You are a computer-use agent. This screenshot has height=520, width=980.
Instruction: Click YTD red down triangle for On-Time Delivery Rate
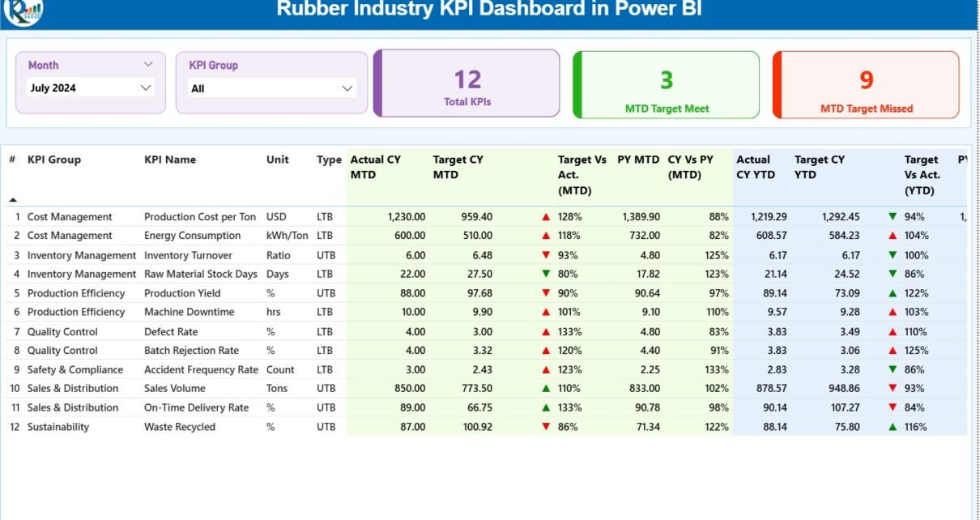[x=893, y=407]
